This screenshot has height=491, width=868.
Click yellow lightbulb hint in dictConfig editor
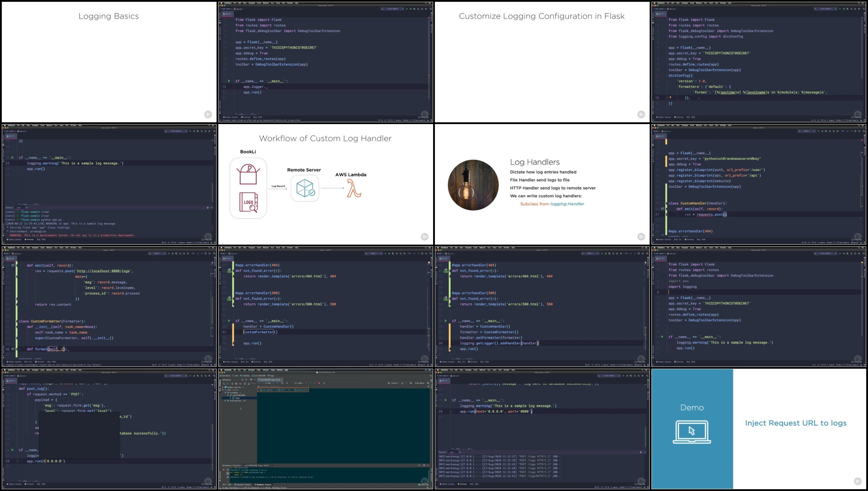click(x=670, y=98)
